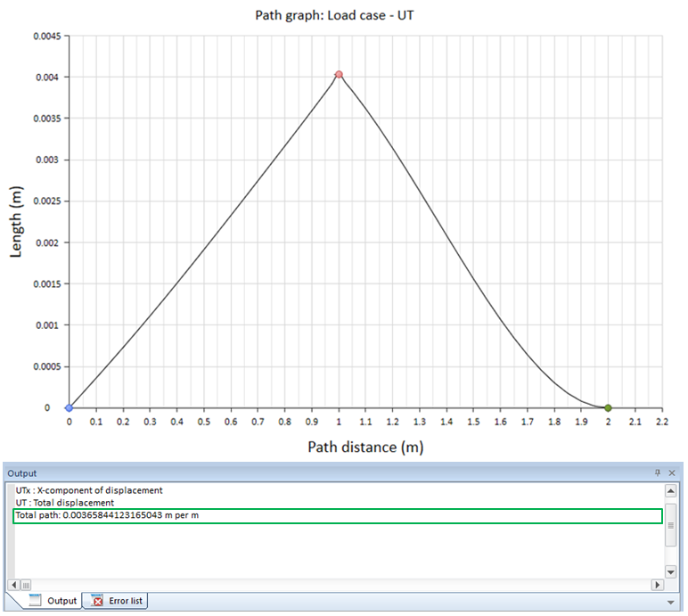This screenshot has height=616, width=688.
Task: Click the 'Path distance (m)' axis label
Action: tap(365, 447)
